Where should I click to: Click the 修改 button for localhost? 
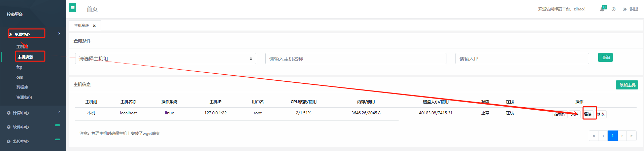601,114
